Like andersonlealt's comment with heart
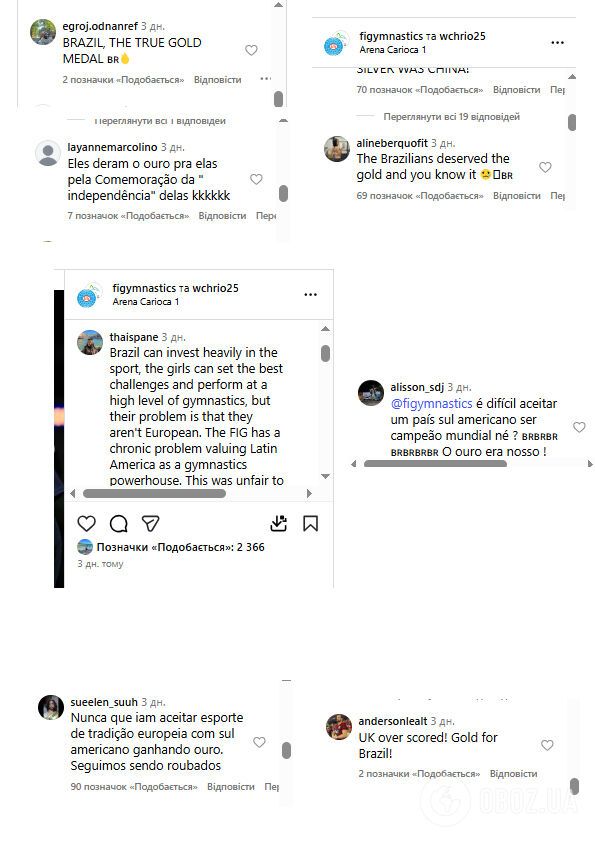The height and width of the screenshot is (842, 595). coord(547,745)
